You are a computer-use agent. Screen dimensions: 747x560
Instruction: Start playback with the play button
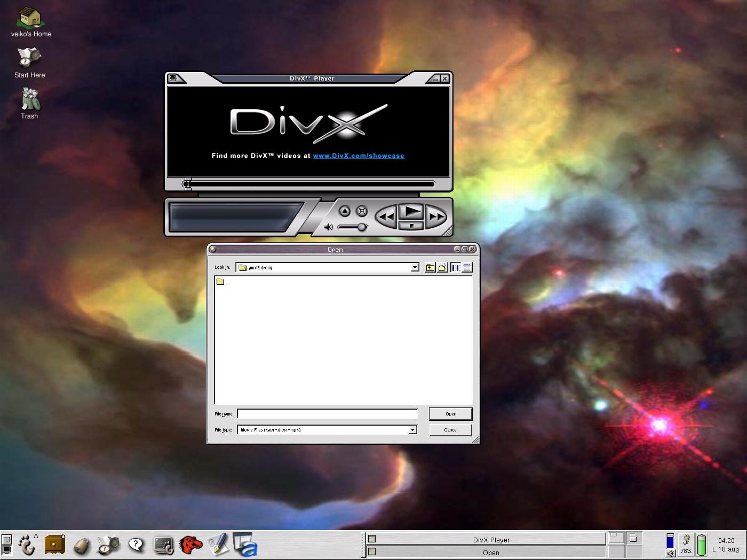point(411,212)
